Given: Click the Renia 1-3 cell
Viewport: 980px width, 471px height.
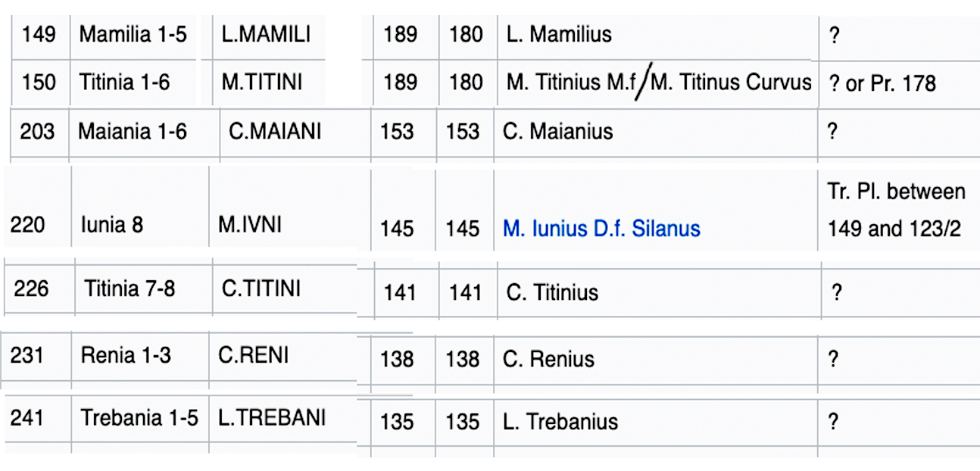Looking at the screenshot, I should pos(126,354).
